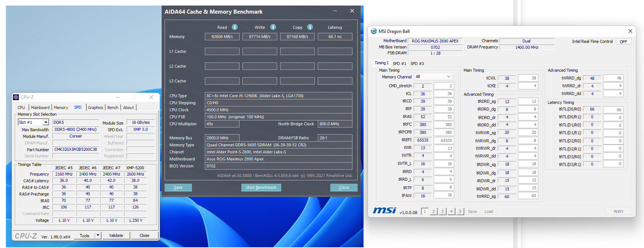This screenshot has width=644, height=248.
Task: Open the SPD #3 tab in MSI Dragon Ball
Action: click(417, 64)
